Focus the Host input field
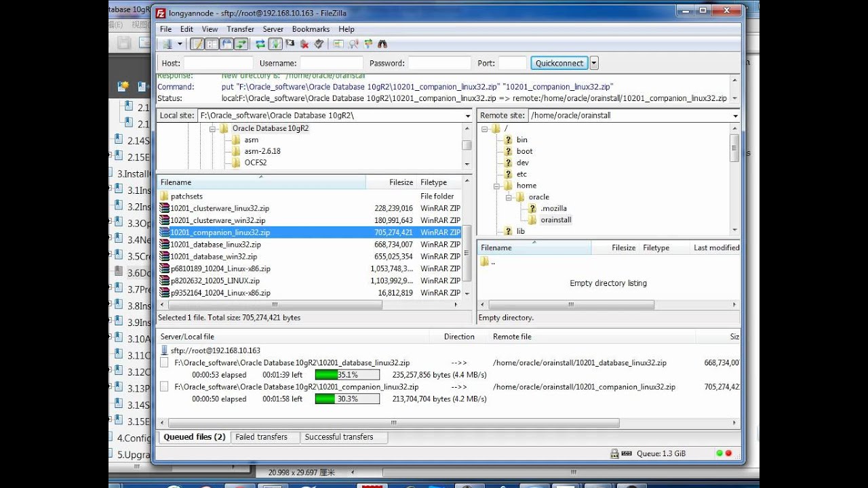This screenshot has width=868, height=488. (218, 63)
